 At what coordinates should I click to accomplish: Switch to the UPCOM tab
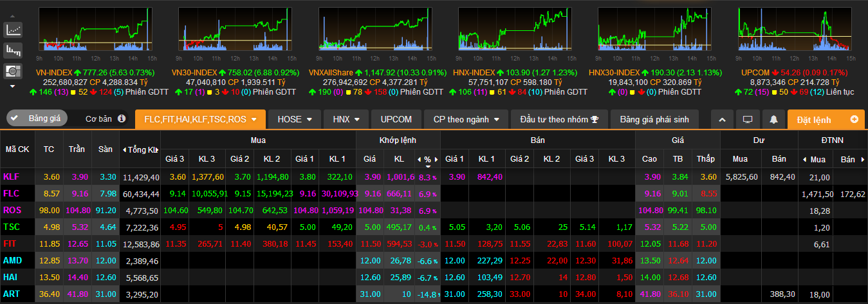(x=396, y=119)
